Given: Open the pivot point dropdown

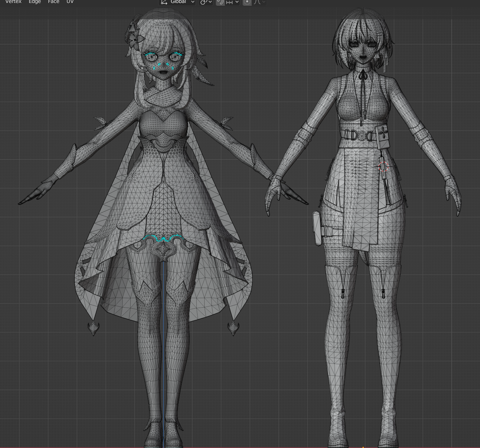Looking at the screenshot, I should tap(206, 2).
